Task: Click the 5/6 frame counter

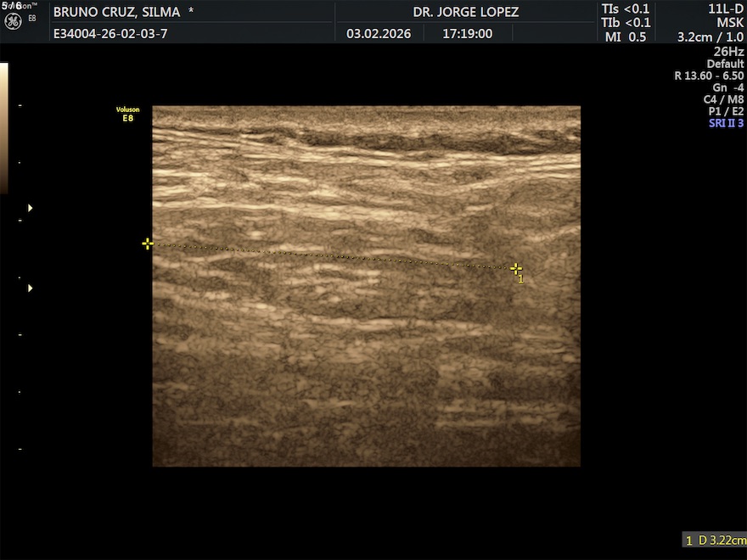Action: click(x=12, y=6)
